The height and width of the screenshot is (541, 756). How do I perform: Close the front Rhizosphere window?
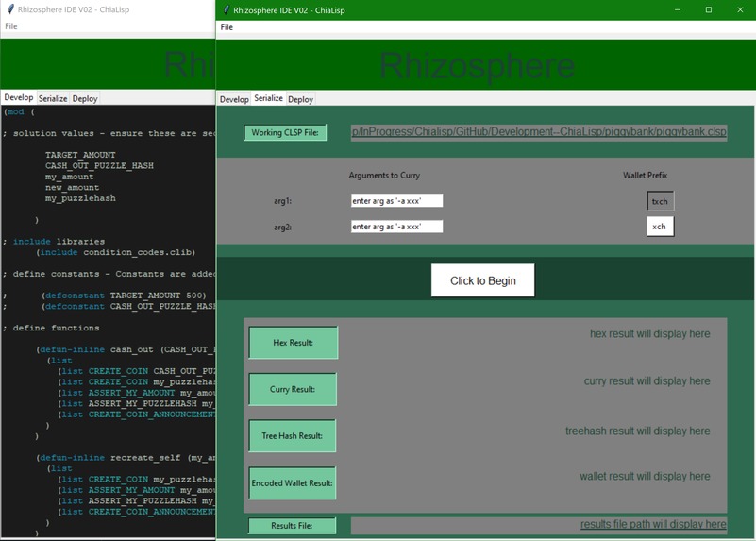740,9
